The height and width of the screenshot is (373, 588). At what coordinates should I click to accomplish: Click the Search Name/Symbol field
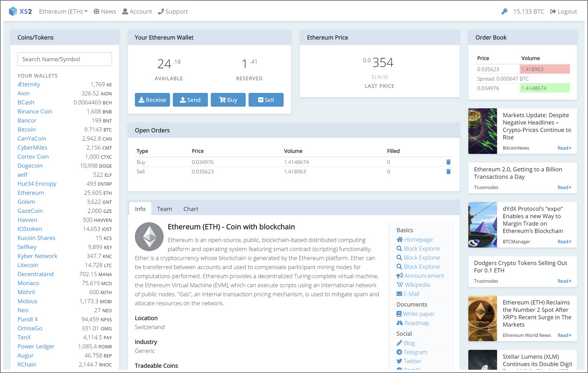(x=65, y=59)
